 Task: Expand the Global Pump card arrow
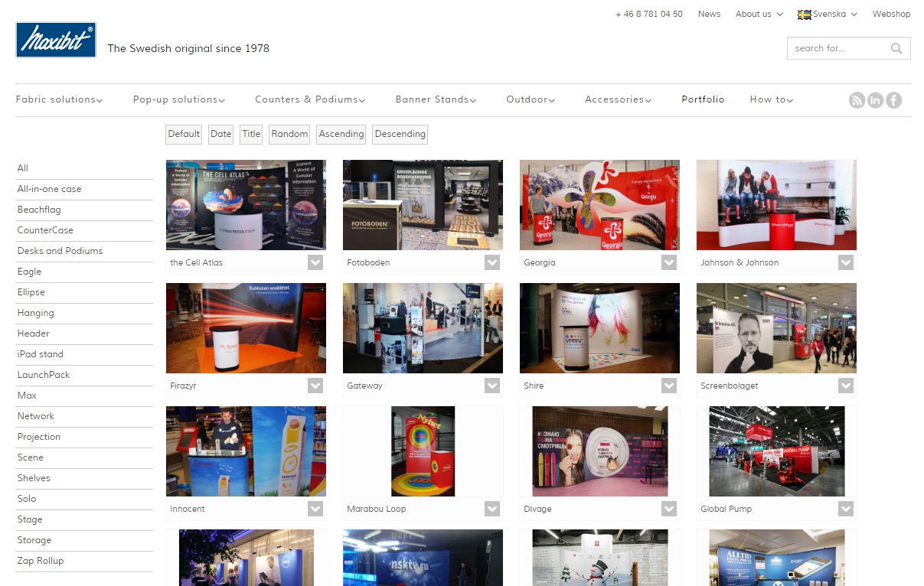(846, 509)
